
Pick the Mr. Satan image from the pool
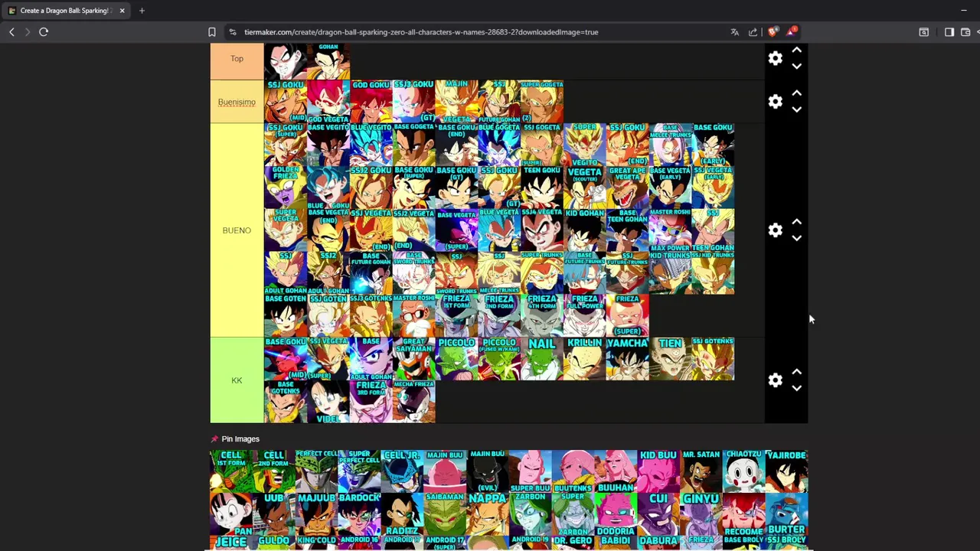pos(701,471)
